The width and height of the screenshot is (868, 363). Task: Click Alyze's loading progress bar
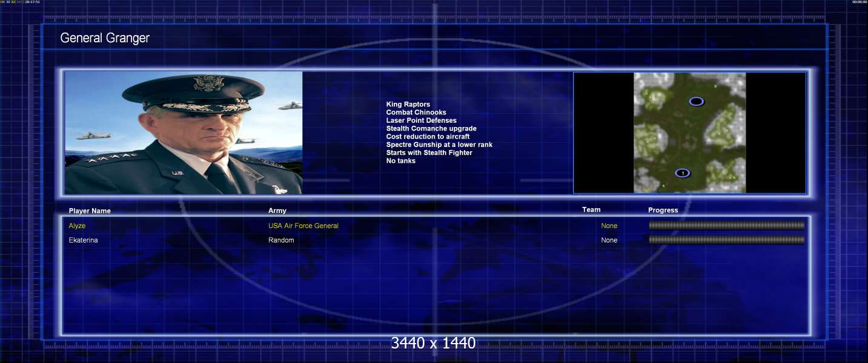pyautogui.click(x=727, y=226)
